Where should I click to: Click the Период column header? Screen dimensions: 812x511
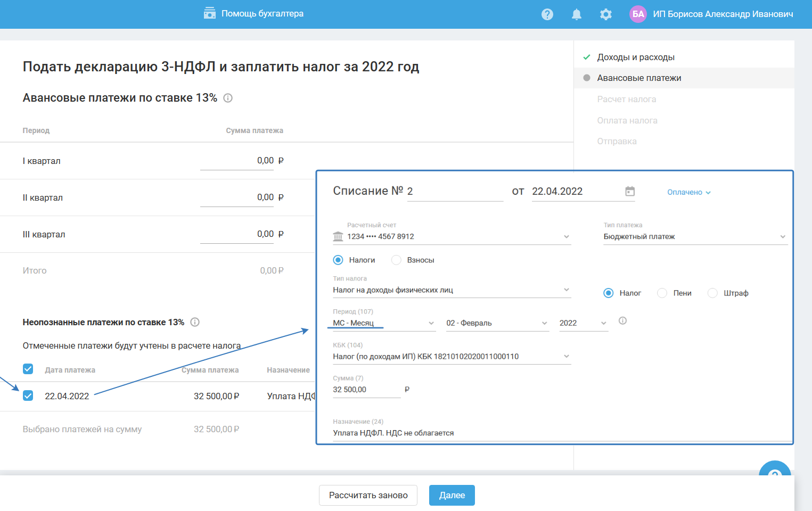click(36, 130)
